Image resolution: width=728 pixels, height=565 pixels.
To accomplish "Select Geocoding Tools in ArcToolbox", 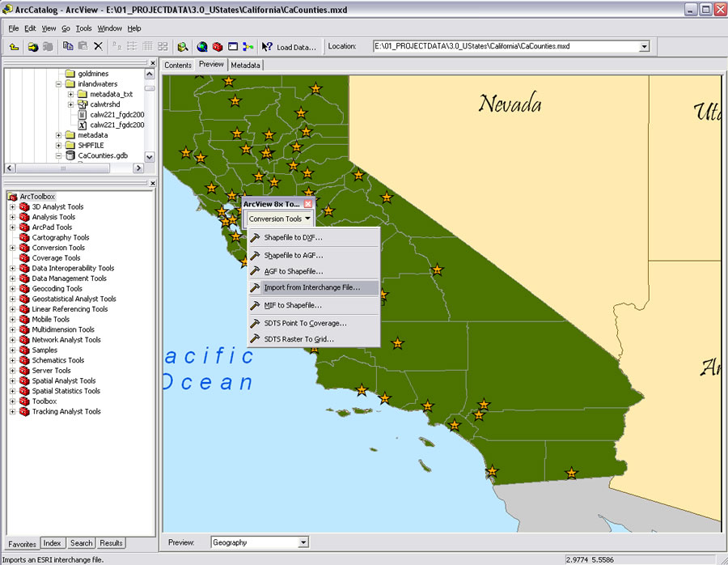I will 57,288.
